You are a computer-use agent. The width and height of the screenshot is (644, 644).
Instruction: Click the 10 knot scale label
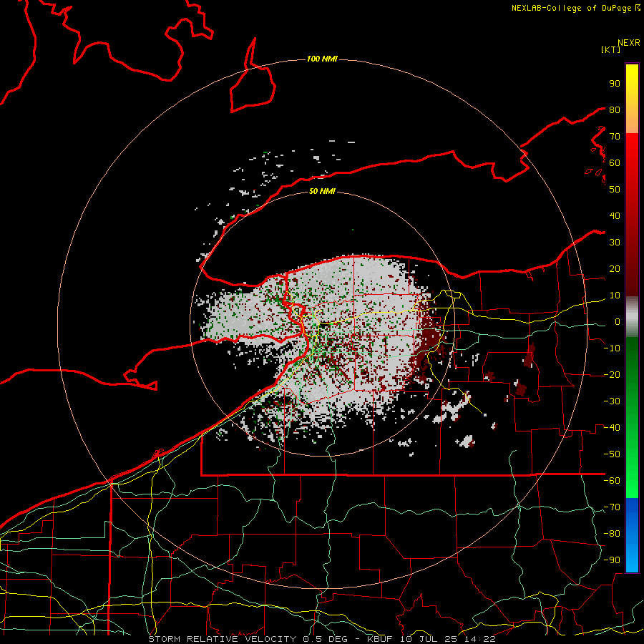tap(615, 296)
